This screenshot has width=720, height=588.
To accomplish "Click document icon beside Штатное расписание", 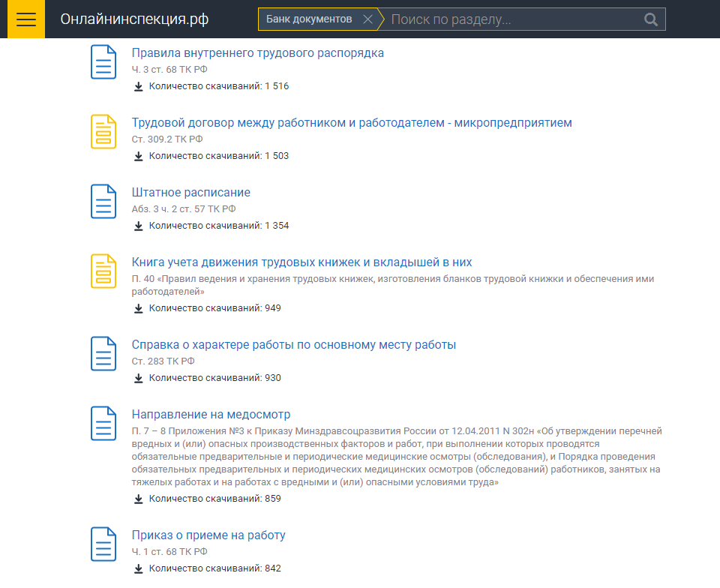I will tap(103, 201).
